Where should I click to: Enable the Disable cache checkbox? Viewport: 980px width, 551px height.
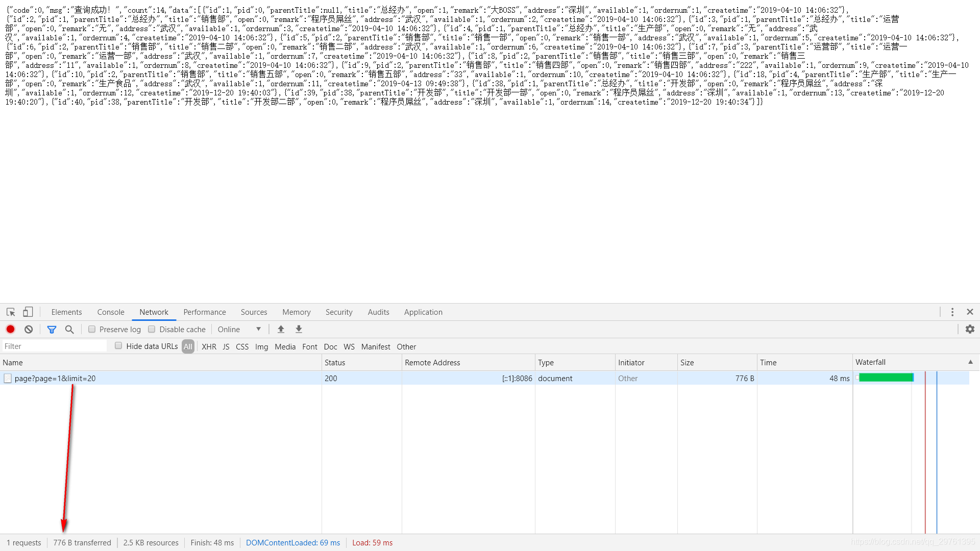pyautogui.click(x=152, y=329)
